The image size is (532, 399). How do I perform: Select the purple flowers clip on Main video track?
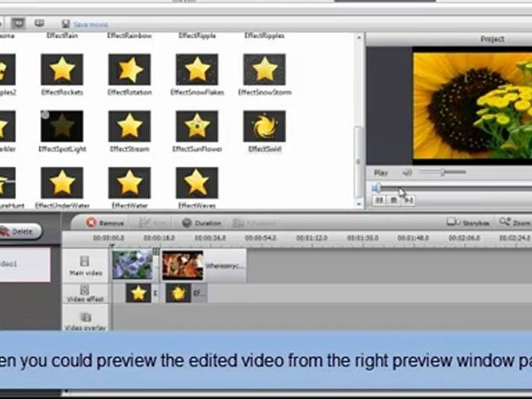[132, 265]
